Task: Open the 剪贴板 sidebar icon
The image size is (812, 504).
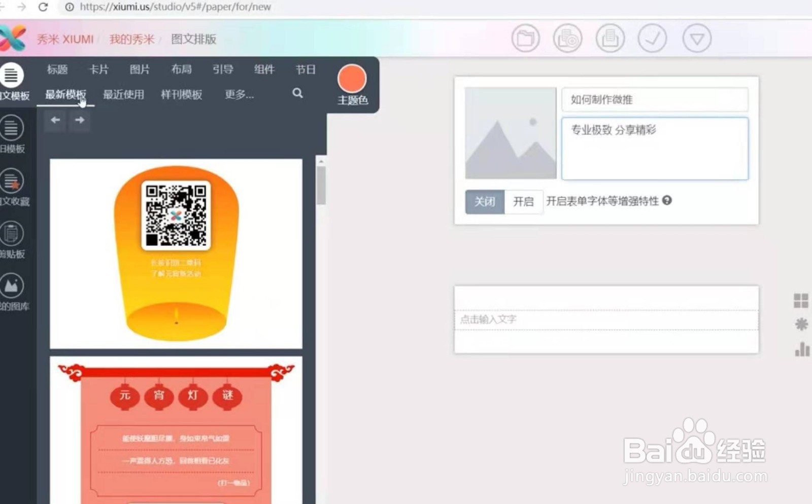Action: pyautogui.click(x=11, y=233)
